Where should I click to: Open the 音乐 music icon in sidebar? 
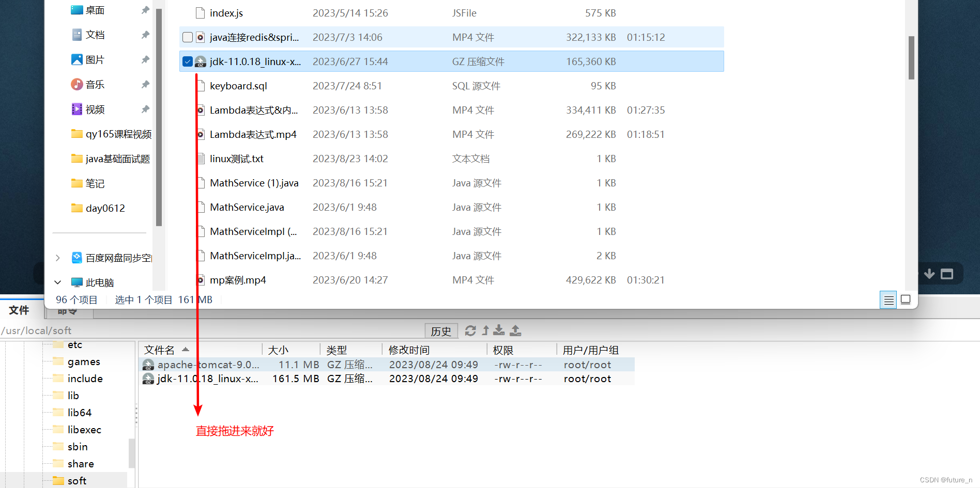tap(77, 84)
